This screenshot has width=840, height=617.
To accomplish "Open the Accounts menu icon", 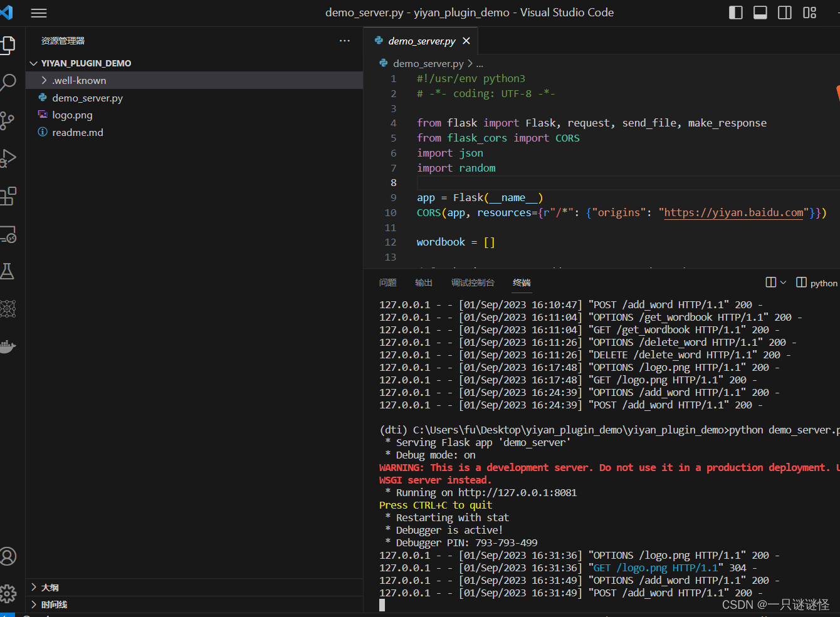I will [x=8, y=556].
